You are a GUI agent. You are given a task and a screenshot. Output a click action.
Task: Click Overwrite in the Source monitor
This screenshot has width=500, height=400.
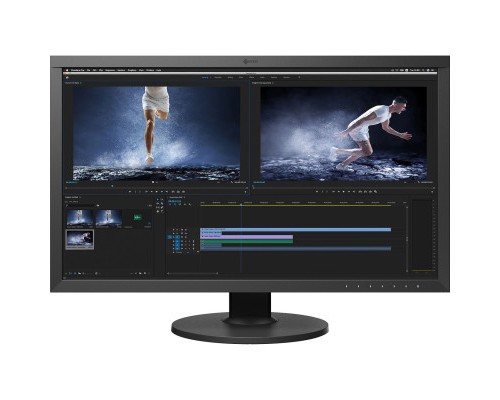178,192
